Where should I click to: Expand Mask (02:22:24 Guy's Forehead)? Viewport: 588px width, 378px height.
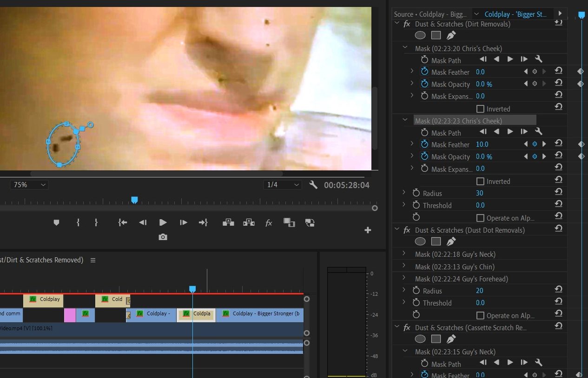pos(404,279)
